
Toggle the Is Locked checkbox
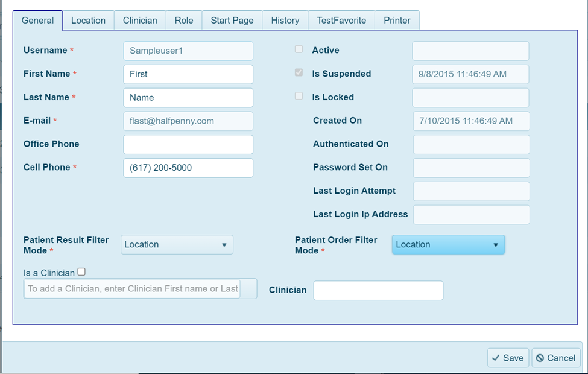click(x=299, y=96)
